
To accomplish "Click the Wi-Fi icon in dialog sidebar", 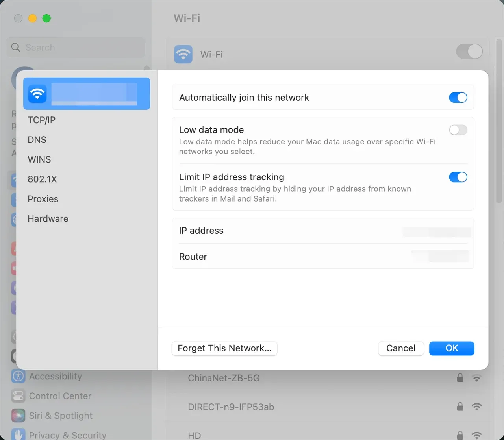I will tap(37, 94).
